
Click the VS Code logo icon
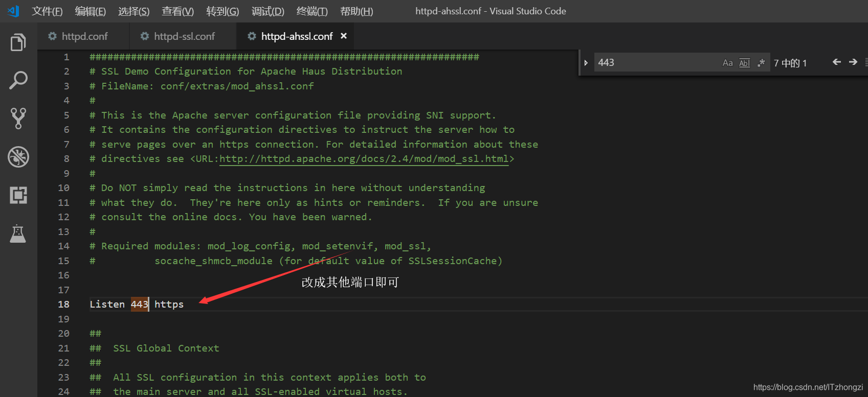13,11
